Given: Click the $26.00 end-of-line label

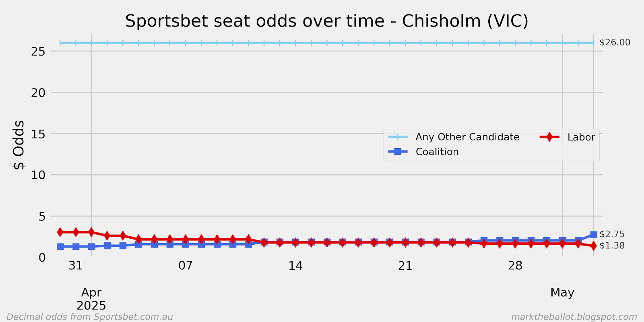Looking at the screenshot, I should (x=615, y=43).
